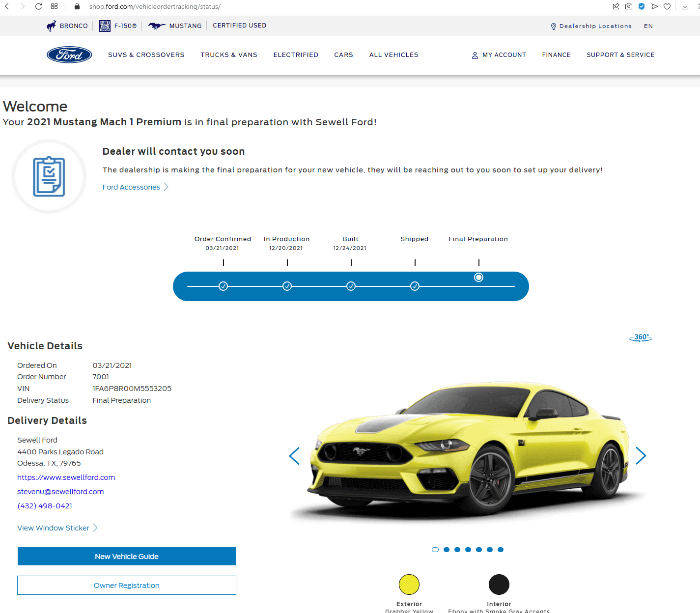Show the previous vehicle image with left arrow
The image size is (700, 613).
coord(294,456)
